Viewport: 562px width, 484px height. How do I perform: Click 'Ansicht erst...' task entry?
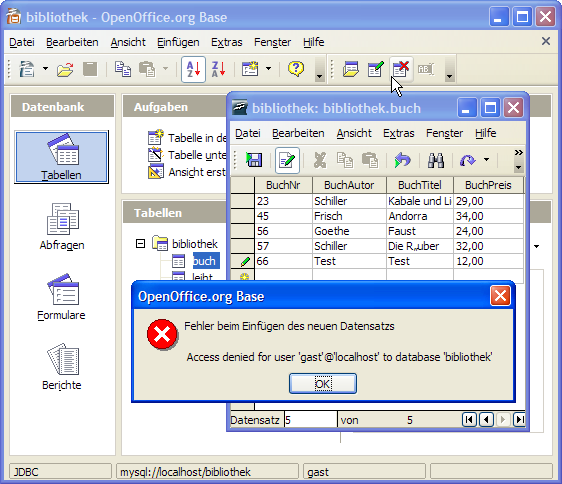click(x=187, y=172)
